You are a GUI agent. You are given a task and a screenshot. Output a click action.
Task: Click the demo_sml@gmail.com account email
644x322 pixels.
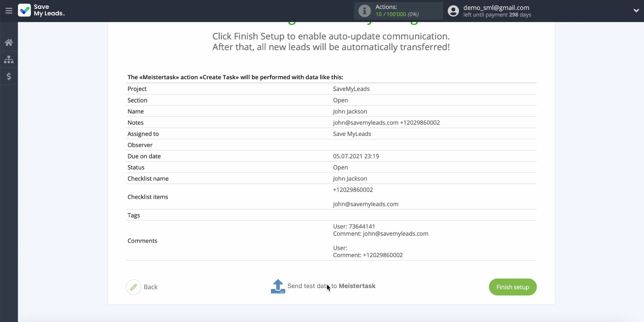496,7
